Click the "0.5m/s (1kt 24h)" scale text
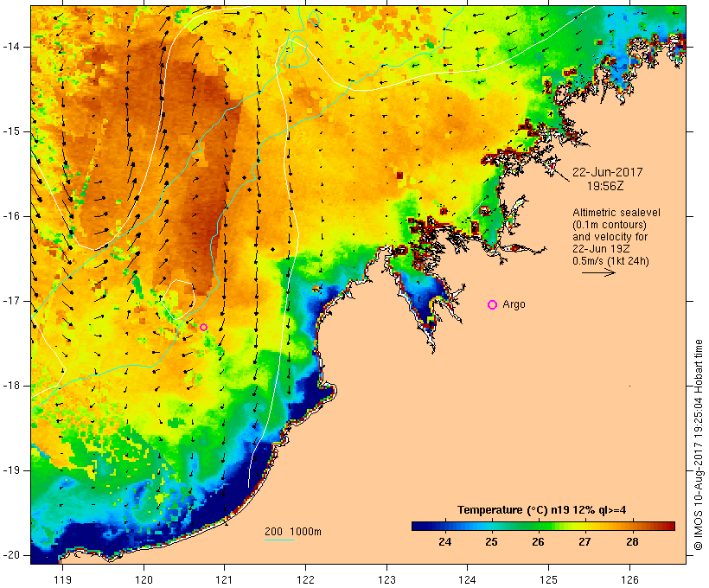Viewport: 709px width, 588px height. (x=610, y=261)
